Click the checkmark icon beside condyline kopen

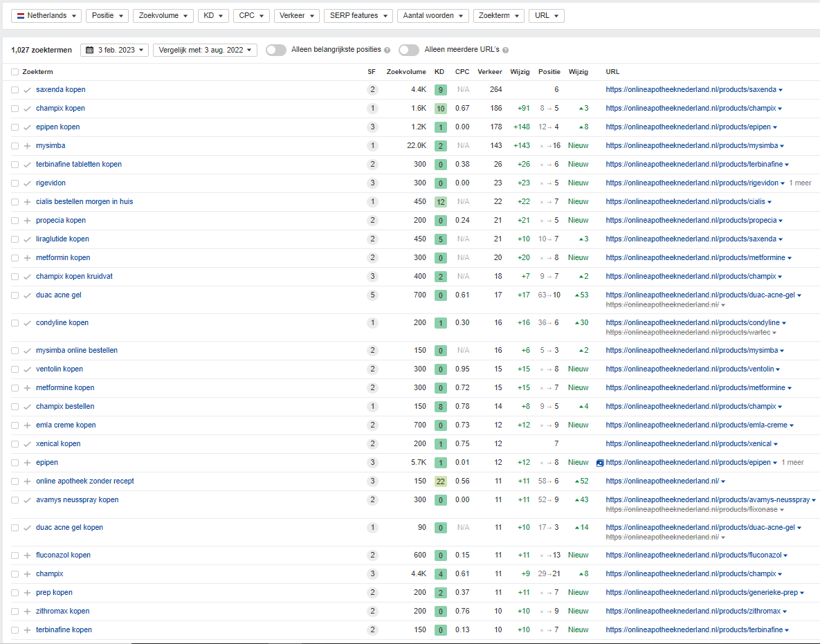click(27, 323)
